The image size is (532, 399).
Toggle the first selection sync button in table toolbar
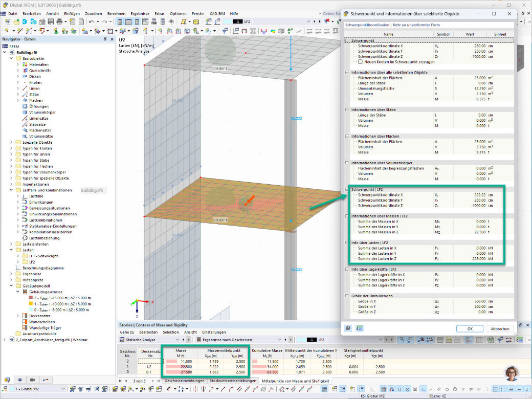click(402, 340)
